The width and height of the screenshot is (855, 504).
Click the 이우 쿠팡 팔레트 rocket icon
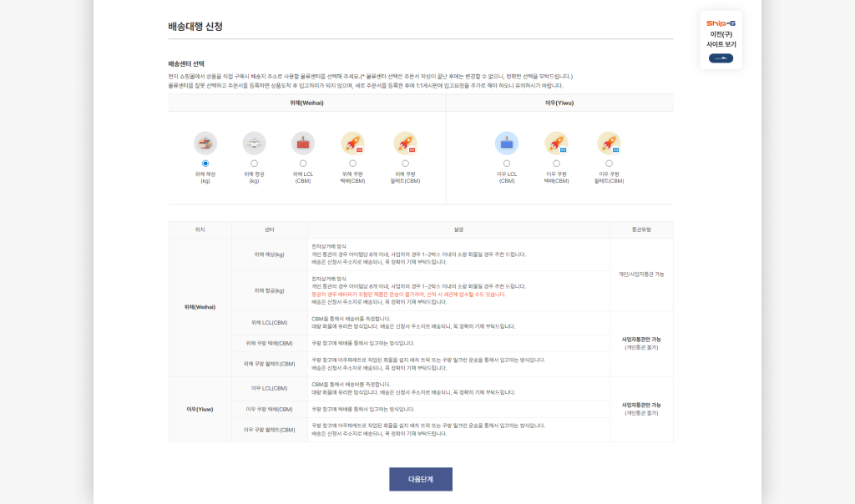coord(609,143)
